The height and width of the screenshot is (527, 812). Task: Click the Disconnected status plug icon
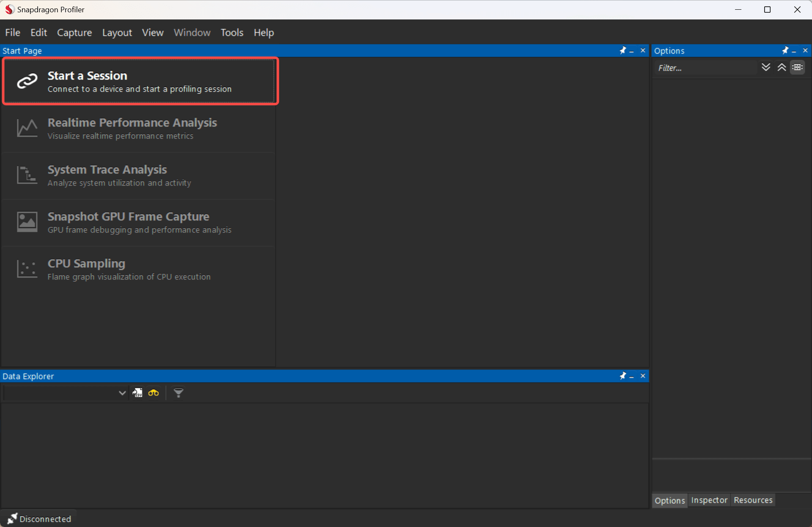(x=12, y=519)
